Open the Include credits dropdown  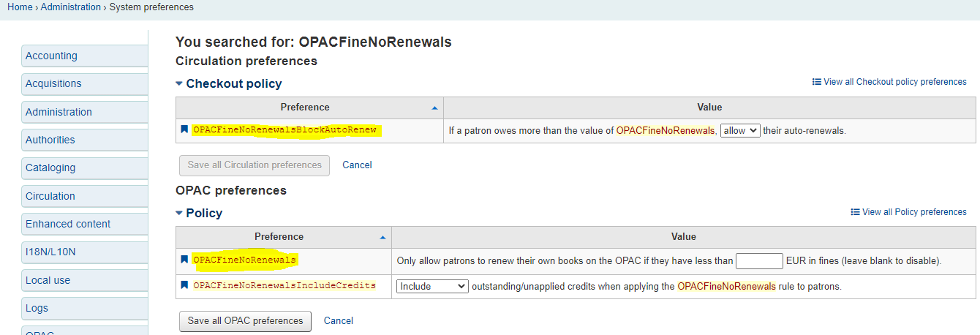click(x=432, y=286)
